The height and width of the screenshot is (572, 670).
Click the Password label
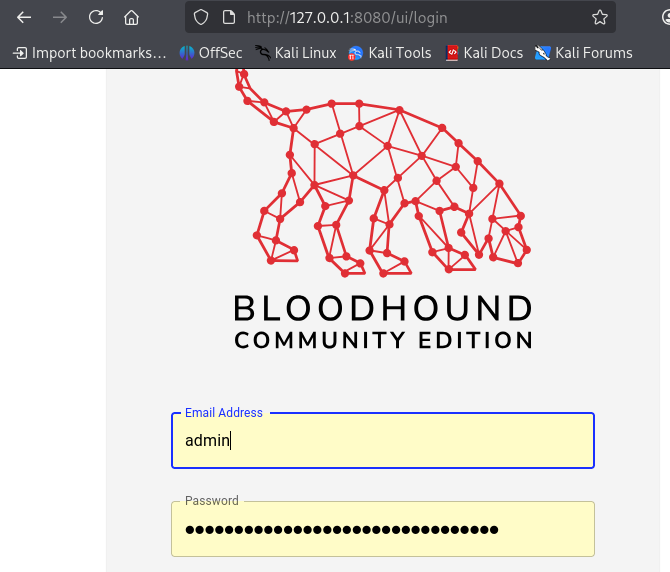point(212,501)
